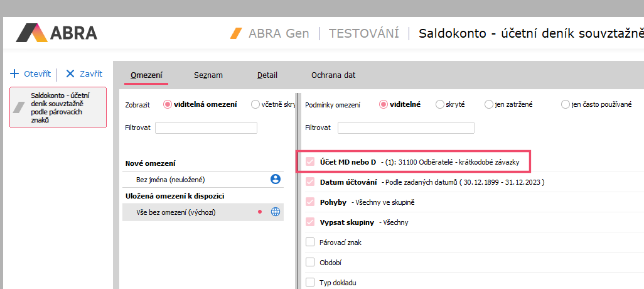The height and width of the screenshot is (289, 644).
Task: Enable the Párovací znak checkbox
Action: click(309, 242)
